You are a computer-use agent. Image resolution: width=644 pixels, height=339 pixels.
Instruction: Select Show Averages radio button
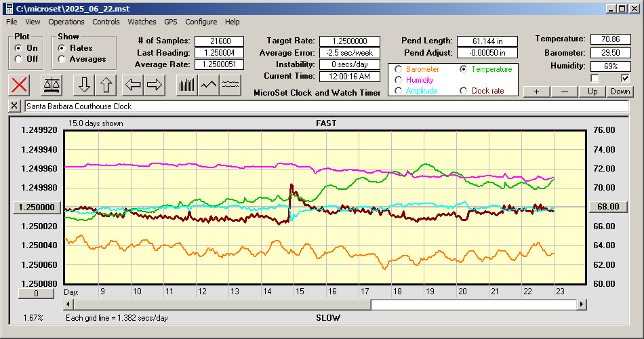(x=62, y=59)
